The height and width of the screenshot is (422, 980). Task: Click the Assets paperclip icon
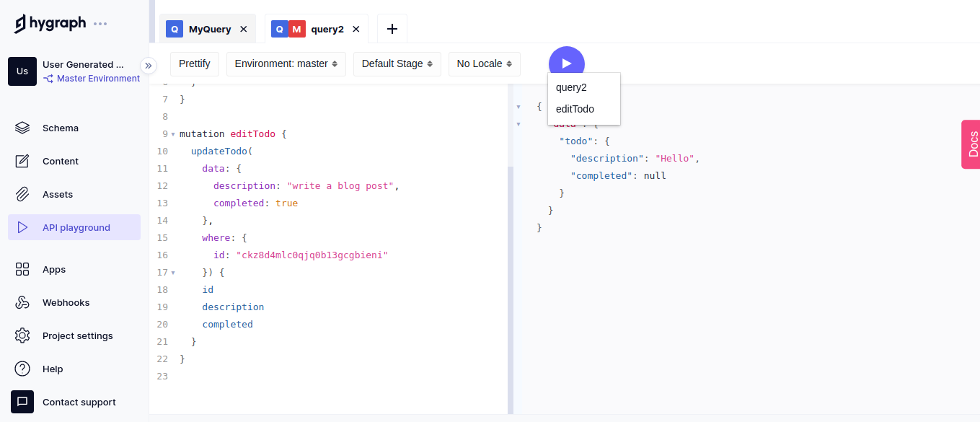22,195
